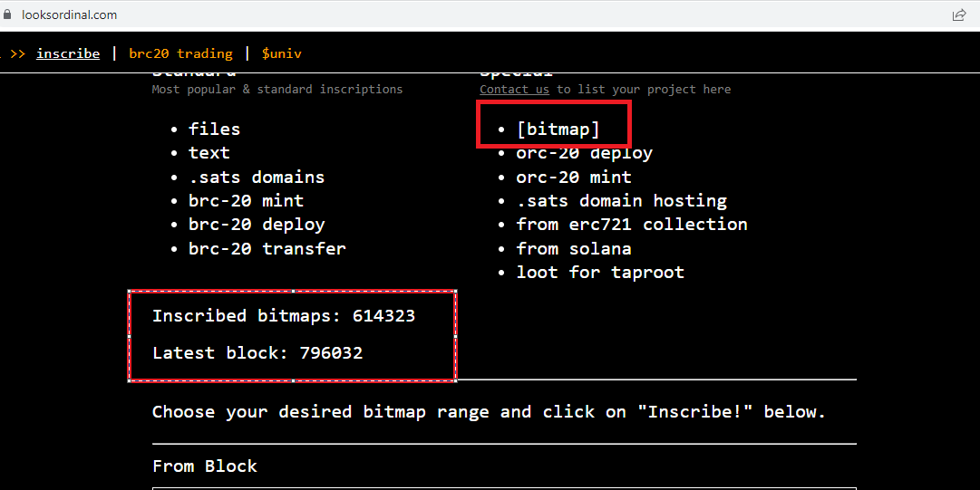Select the brc-20 deploy option
Screen dimensions: 980x490
click(257, 225)
